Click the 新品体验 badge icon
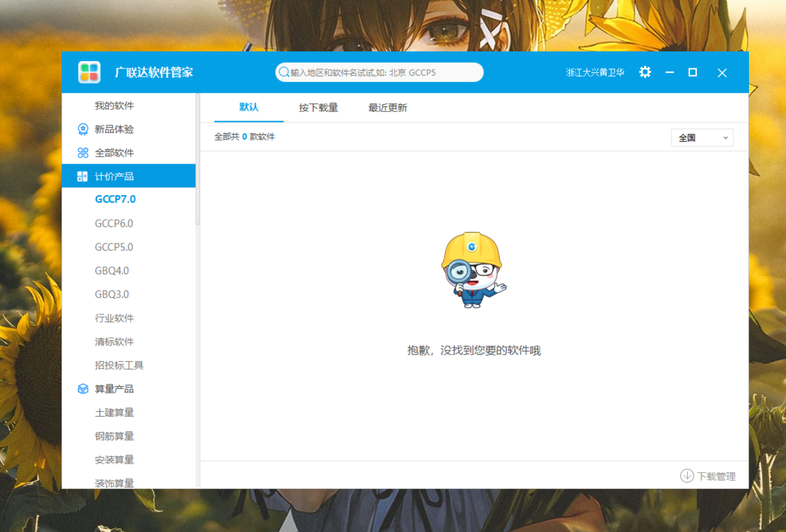The height and width of the screenshot is (532, 786). pyautogui.click(x=83, y=129)
